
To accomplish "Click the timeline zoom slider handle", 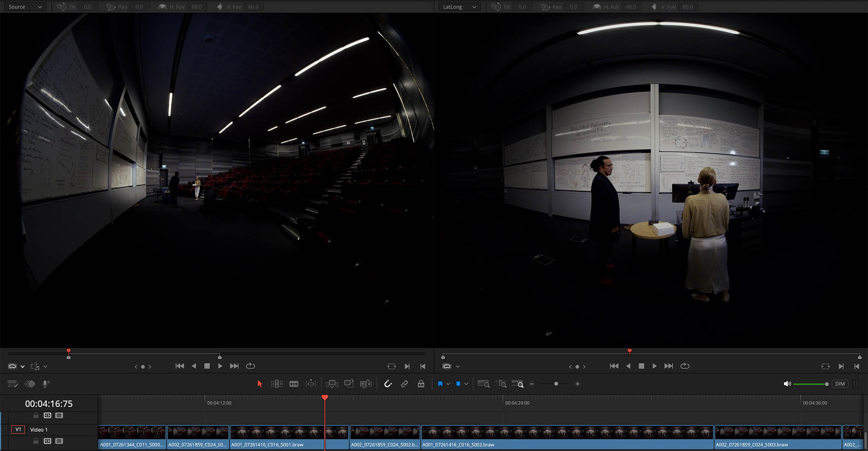I will (556, 384).
